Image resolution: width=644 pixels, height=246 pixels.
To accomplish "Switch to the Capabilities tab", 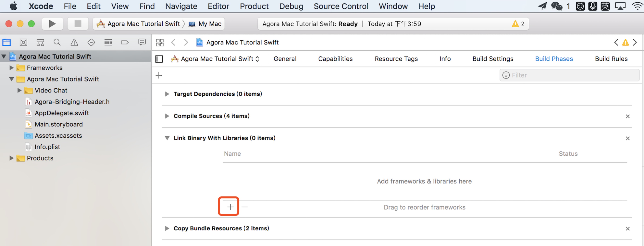I will pyautogui.click(x=335, y=59).
